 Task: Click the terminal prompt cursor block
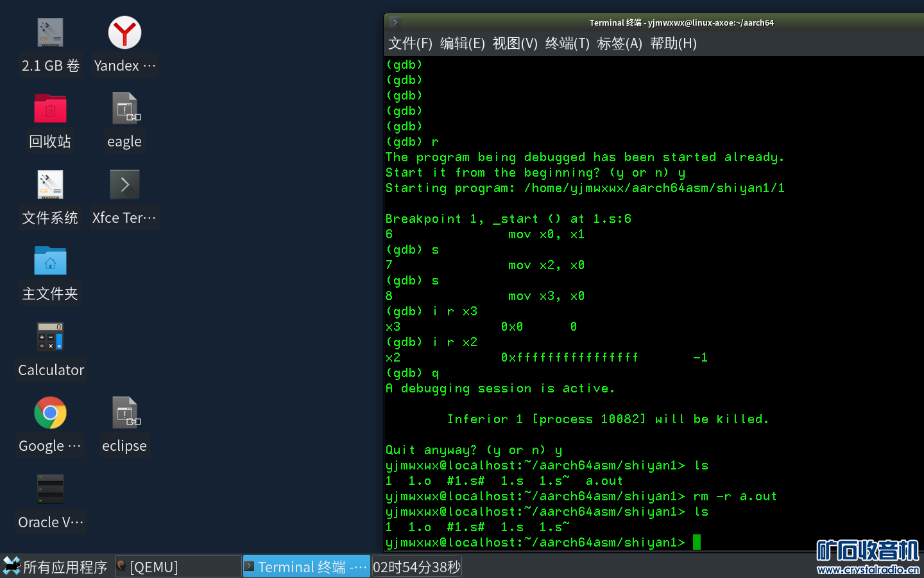tap(697, 542)
